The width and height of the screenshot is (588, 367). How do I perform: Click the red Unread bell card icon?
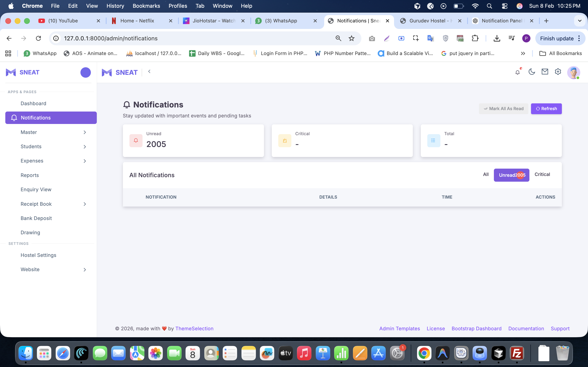[x=136, y=140]
